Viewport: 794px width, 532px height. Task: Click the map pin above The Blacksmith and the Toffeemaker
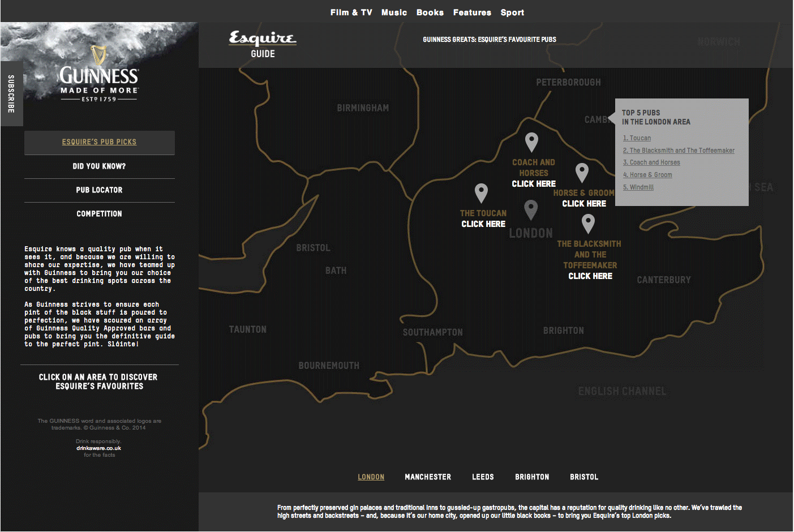tap(588, 224)
